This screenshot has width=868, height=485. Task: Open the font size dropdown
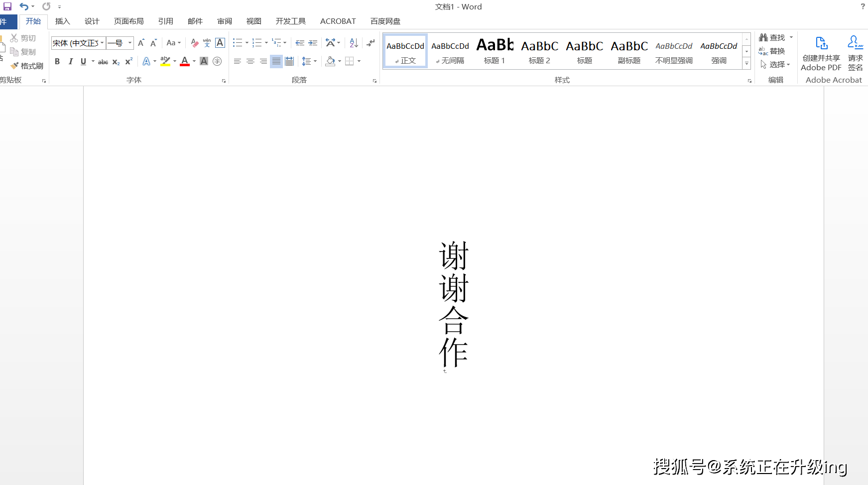click(x=130, y=43)
